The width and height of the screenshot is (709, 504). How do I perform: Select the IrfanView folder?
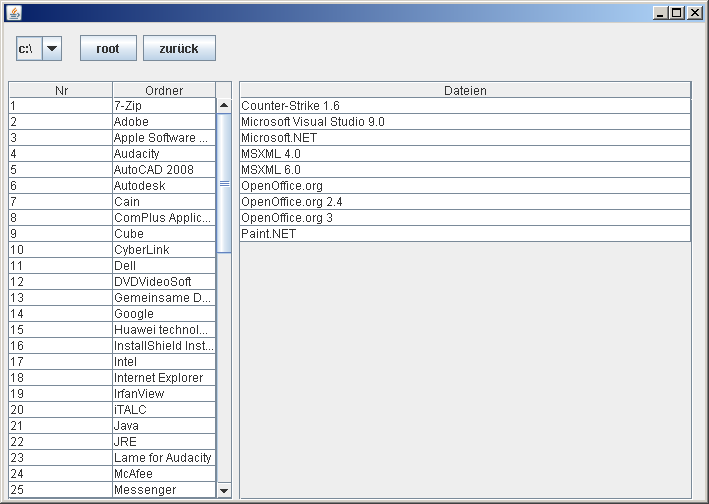pos(164,394)
